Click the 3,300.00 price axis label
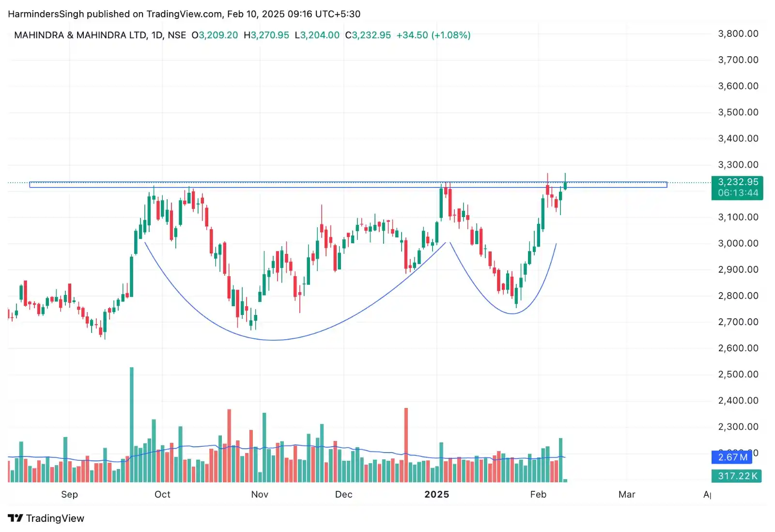 pos(738,164)
